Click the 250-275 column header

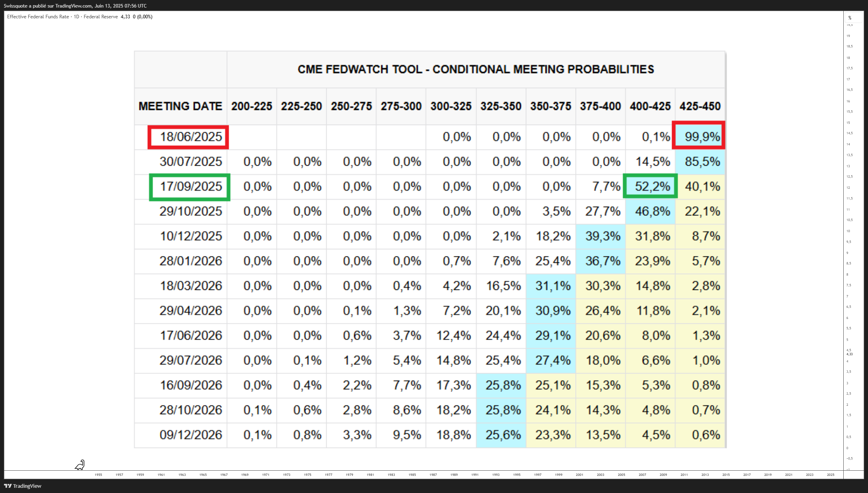pyautogui.click(x=351, y=106)
